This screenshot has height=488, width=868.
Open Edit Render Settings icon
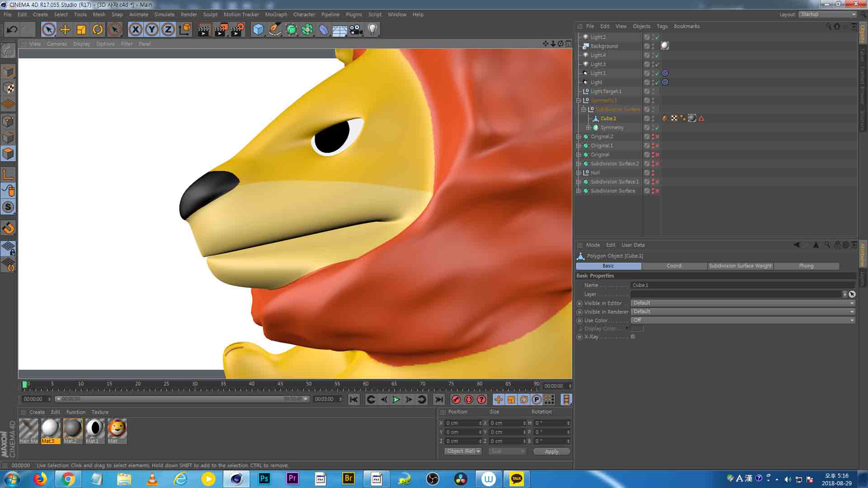pos(237,30)
